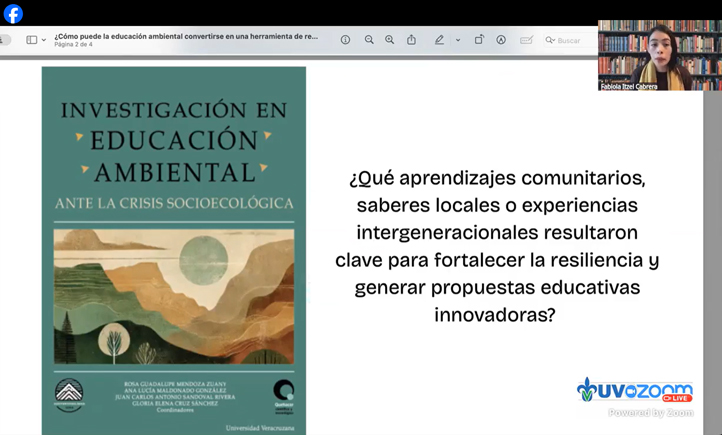Select the highlight pen tool
This screenshot has width=722, height=435.
point(439,40)
